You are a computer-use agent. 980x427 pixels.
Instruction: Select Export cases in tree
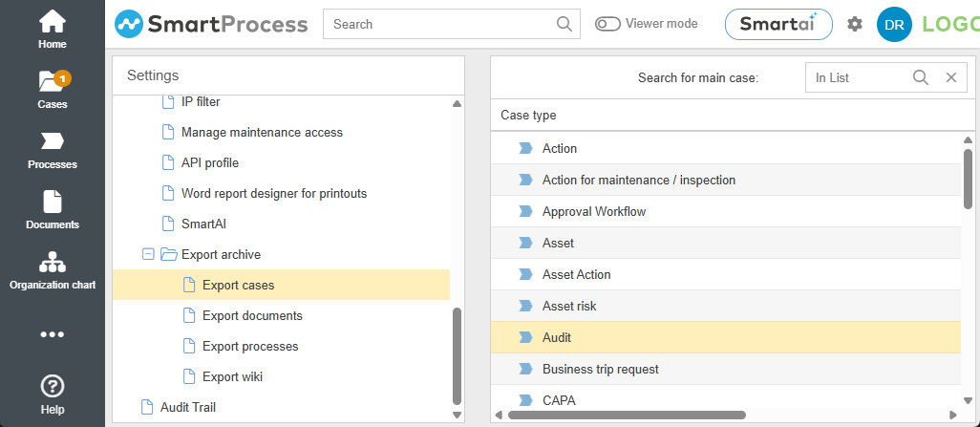(x=281, y=285)
